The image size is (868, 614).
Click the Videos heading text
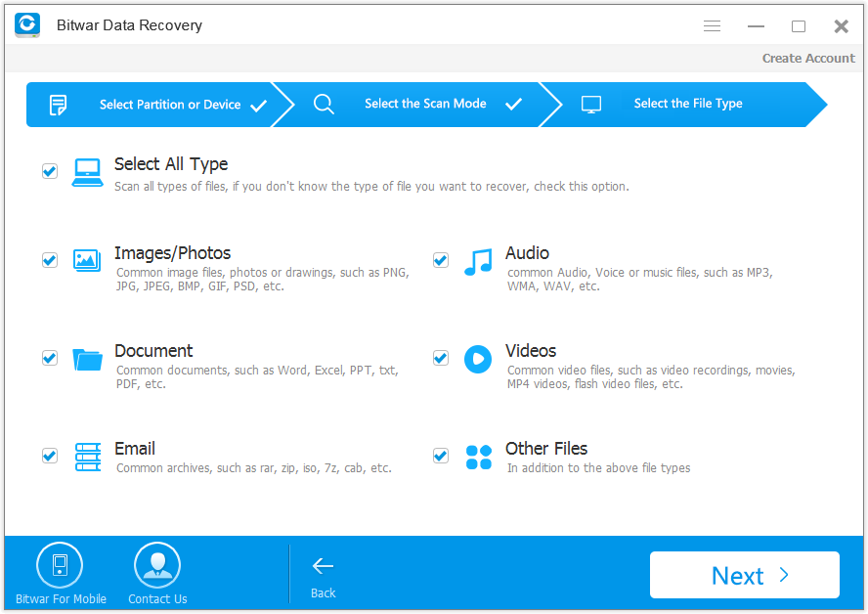[531, 351]
